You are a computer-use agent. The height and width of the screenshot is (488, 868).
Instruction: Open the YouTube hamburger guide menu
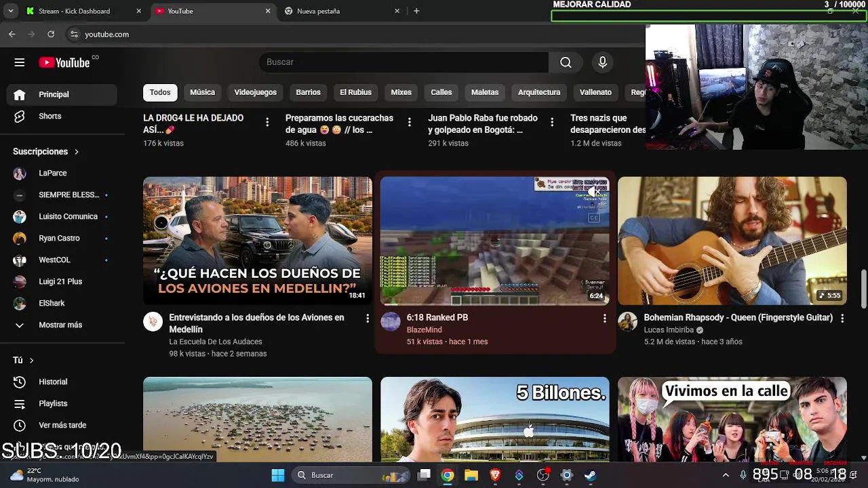[19, 62]
